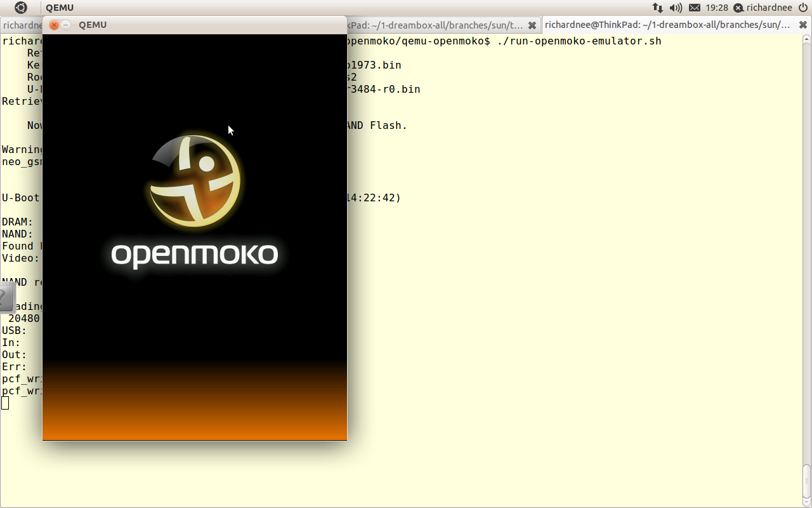Click the '14:22:42)' timestamp in terminal
The width and height of the screenshot is (812, 508).
pos(374,198)
